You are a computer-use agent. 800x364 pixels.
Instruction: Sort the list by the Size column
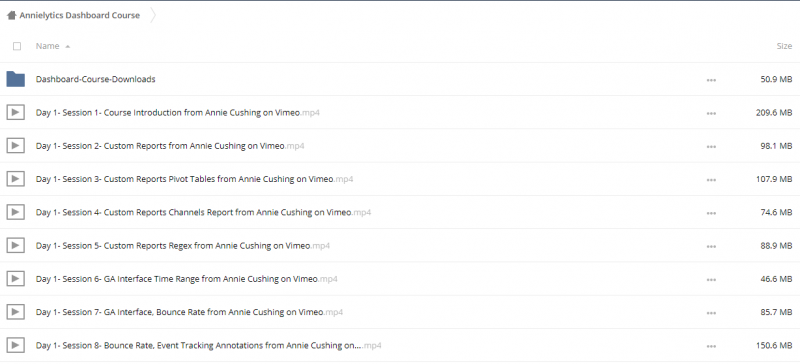click(784, 46)
